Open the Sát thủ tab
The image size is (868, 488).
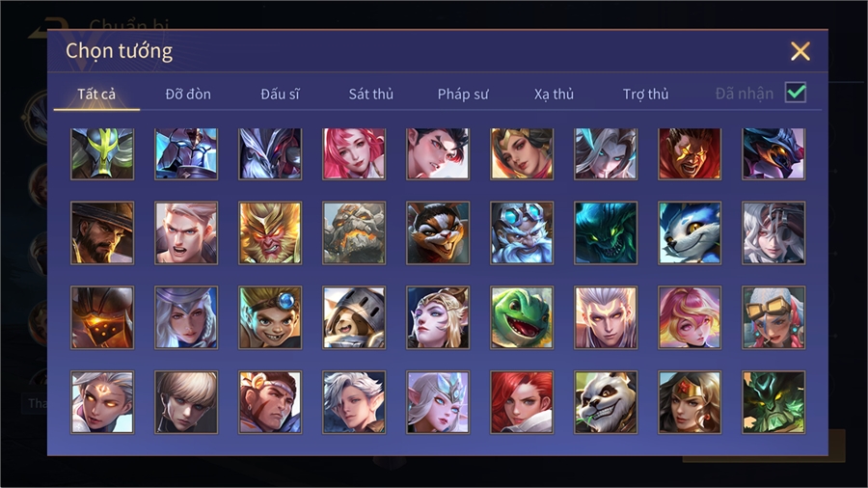tap(371, 95)
